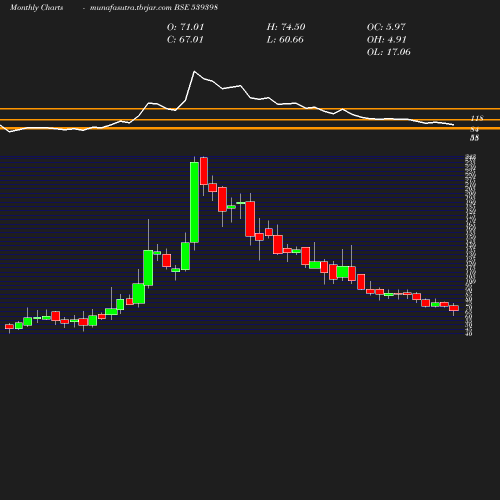The image size is (500, 500).
Task: Click "munafasutra.tbrjar.com BSE 539398" header text
Action: point(154,8)
